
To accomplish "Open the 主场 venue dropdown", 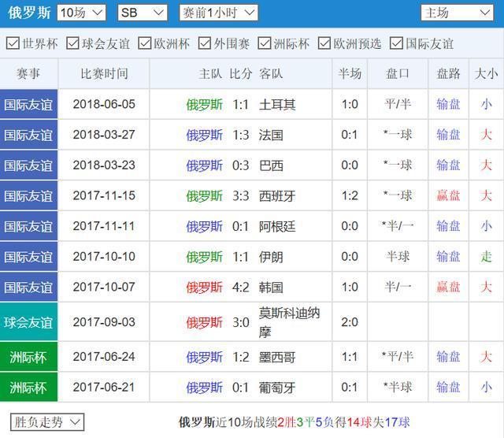I will (457, 13).
